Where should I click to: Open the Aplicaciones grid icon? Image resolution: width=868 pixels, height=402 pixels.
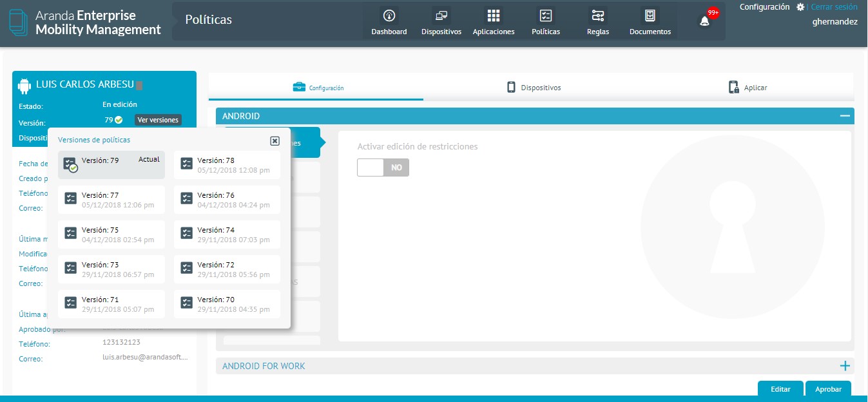pos(493,16)
